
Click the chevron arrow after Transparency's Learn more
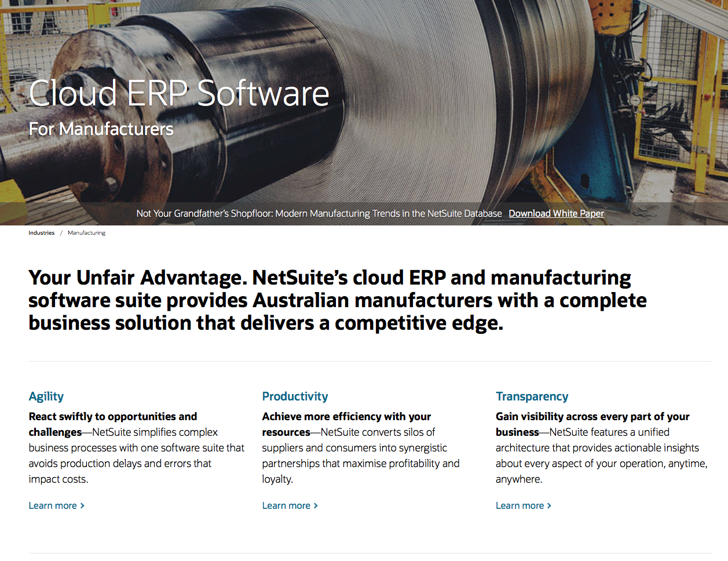click(550, 505)
